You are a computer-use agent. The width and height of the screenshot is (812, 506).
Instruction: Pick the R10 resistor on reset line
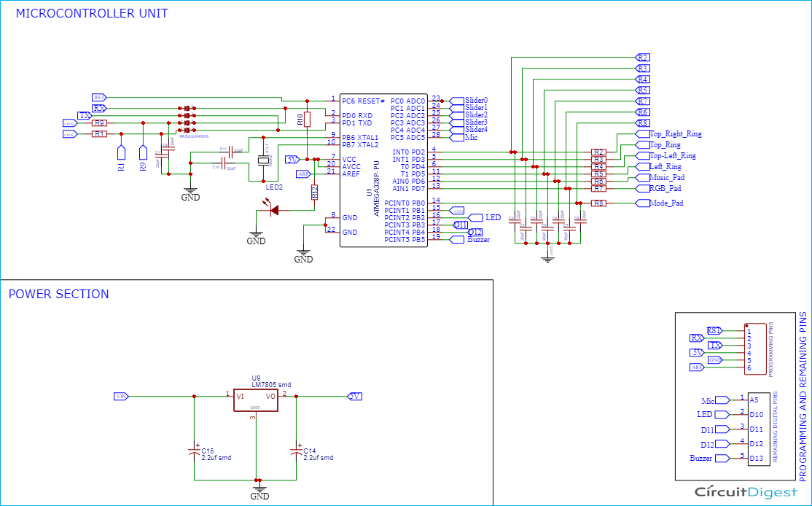(x=307, y=120)
